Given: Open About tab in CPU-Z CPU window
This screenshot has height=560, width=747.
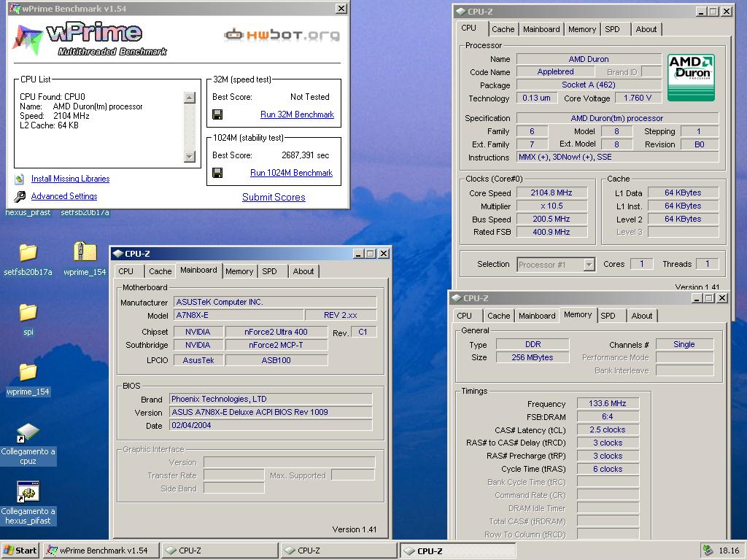Looking at the screenshot, I should pyautogui.click(x=646, y=29).
